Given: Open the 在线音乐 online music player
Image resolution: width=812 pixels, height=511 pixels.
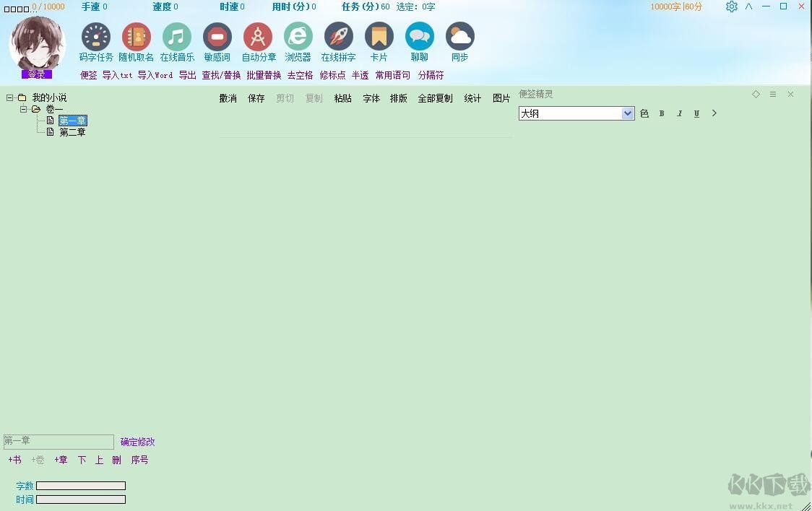Looking at the screenshot, I should [178, 36].
